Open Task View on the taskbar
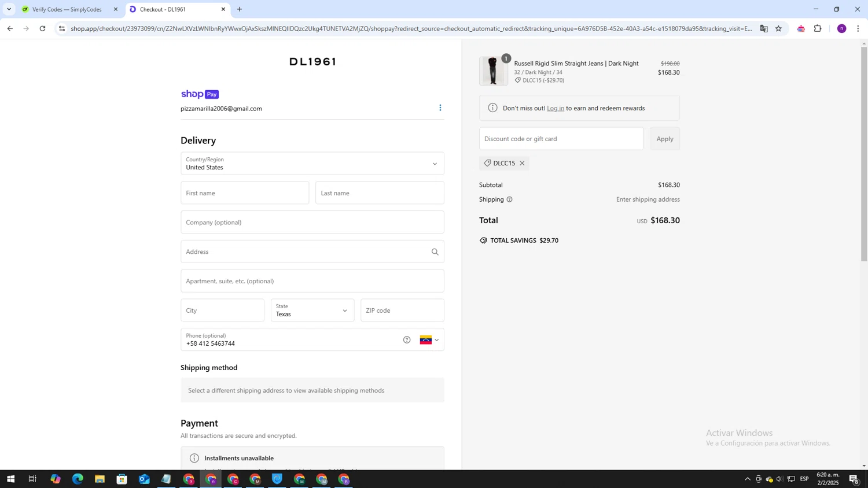The width and height of the screenshot is (868, 488). point(32,479)
